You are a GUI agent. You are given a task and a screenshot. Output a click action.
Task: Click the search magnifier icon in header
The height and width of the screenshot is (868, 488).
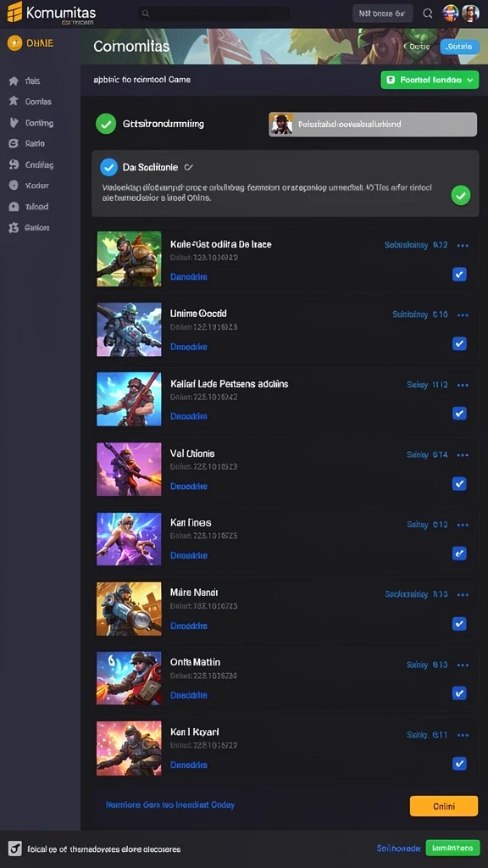click(428, 14)
